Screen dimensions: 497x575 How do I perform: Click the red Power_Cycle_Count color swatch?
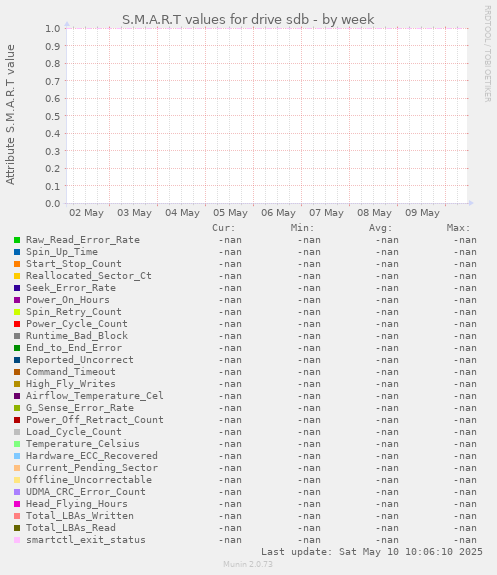[x=17, y=324]
